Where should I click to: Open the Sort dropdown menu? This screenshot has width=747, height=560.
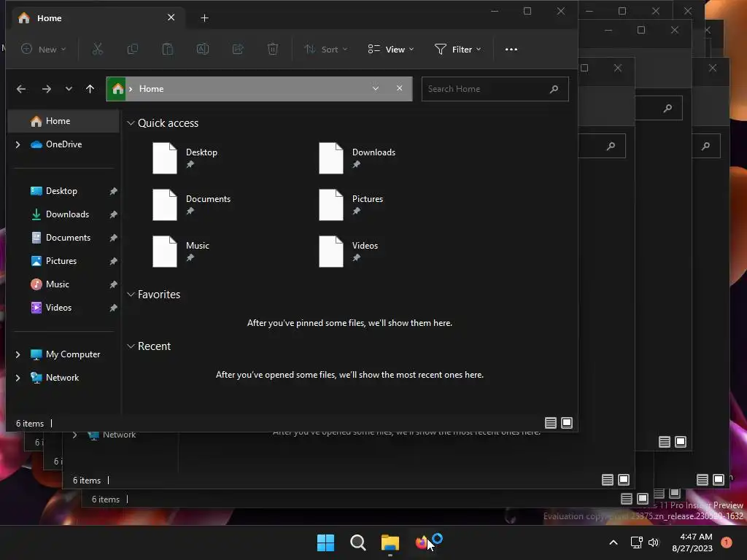click(326, 49)
